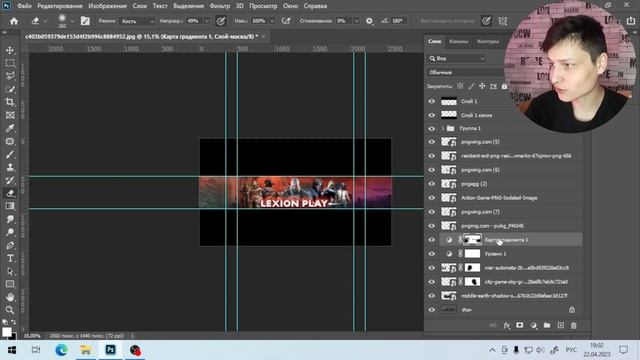Select the Lasso tool

[10, 76]
